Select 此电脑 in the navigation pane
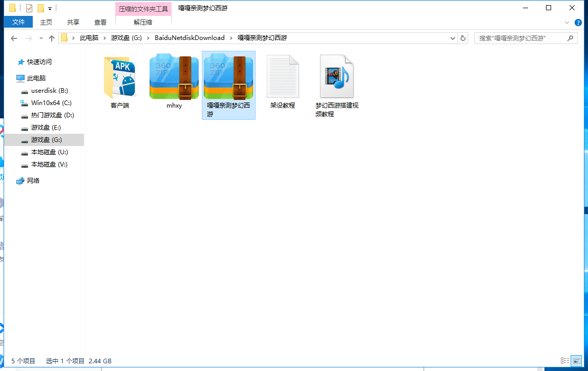The image size is (588, 371). pos(36,78)
